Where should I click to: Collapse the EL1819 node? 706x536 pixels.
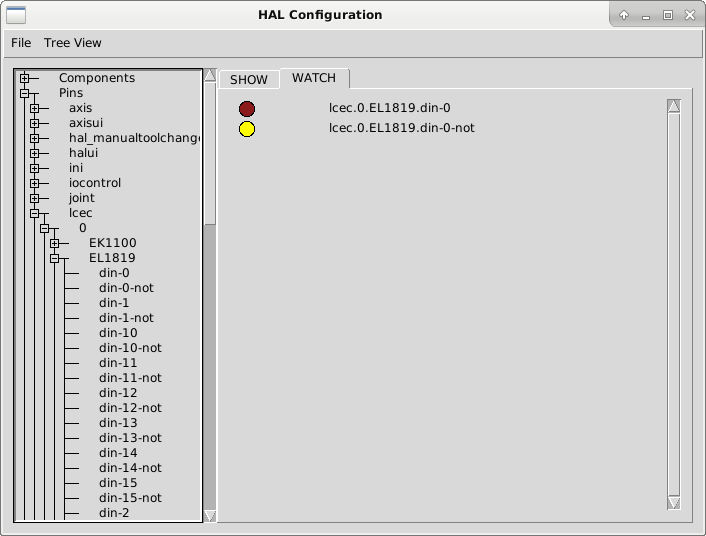coord(54,259)
